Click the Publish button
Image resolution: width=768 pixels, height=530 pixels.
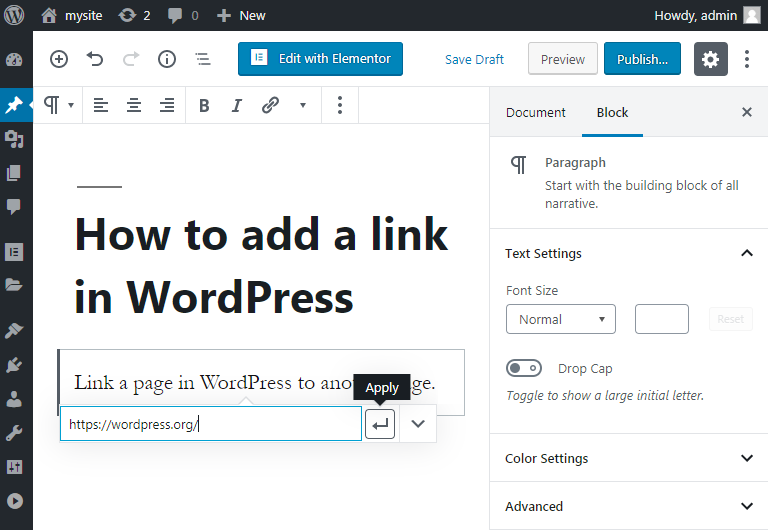(642, 59)
